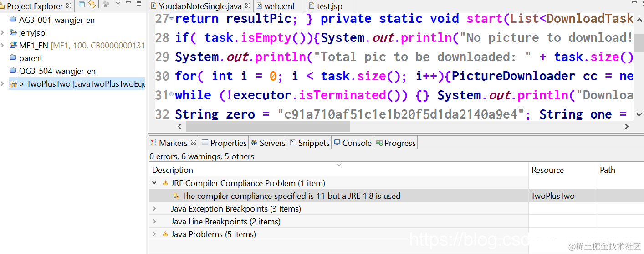Click line number 30 in editor gutter
Image resolution: width=644 pixels, height=254 pixels.
point(162,76)
